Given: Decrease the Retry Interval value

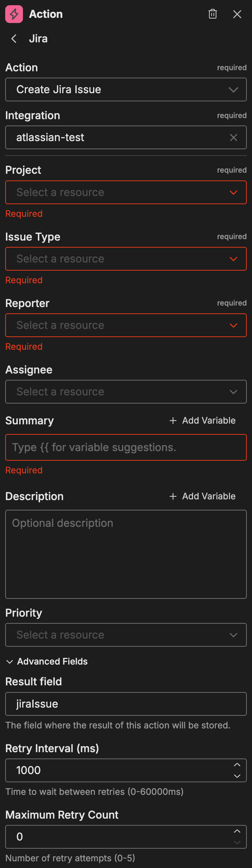Looking at the screenshot, I should click(x=237, y=776).
